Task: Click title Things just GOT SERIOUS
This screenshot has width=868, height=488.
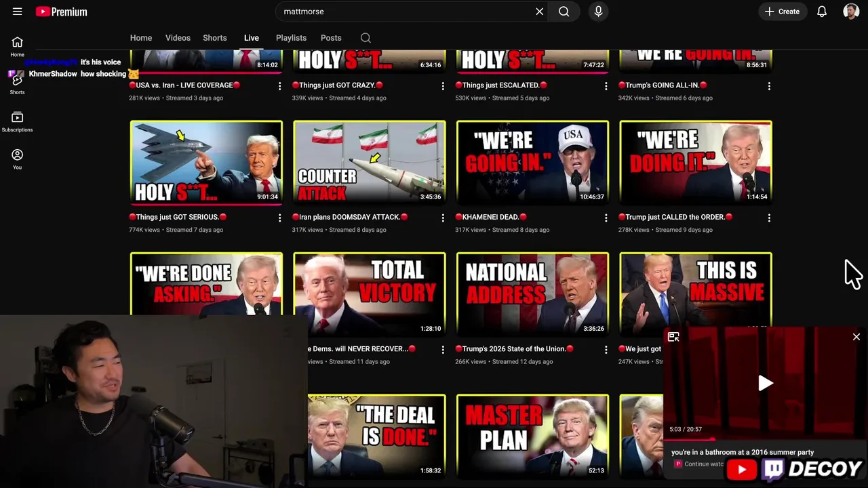Action: pos(178,217)
